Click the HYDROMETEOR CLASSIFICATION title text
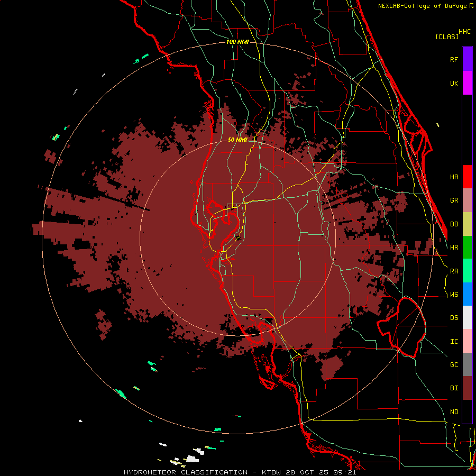Viewport: 476px width, 476px height. point(186,472)
